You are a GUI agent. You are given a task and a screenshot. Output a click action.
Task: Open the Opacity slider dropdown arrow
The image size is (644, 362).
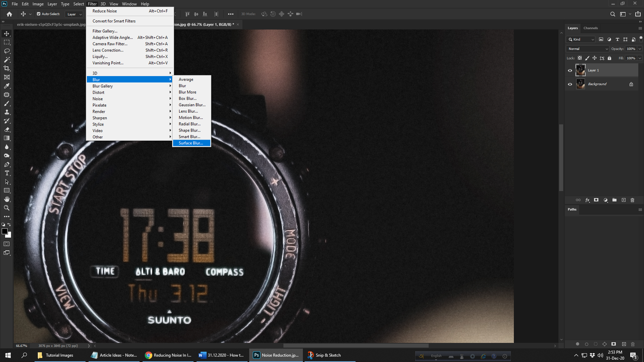click(640, 49)
